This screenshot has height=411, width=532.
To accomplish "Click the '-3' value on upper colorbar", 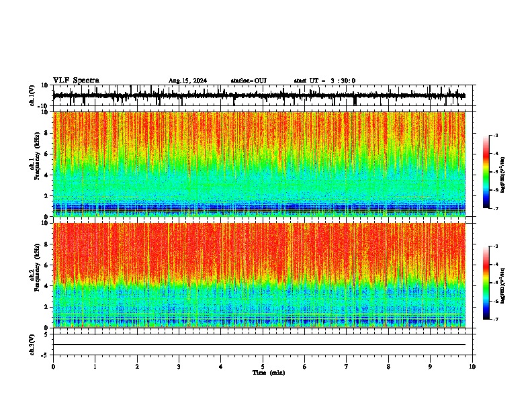I will (x=495, y=136).
